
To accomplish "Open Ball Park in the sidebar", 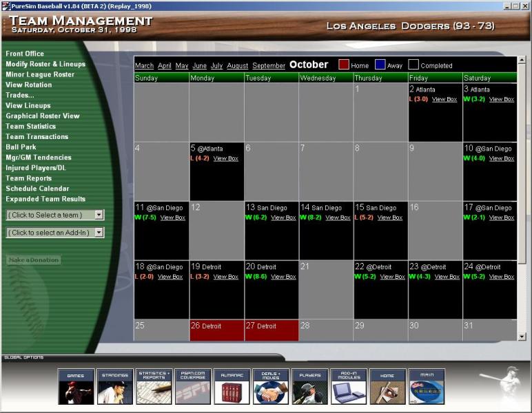I will [x=21, y=147].
